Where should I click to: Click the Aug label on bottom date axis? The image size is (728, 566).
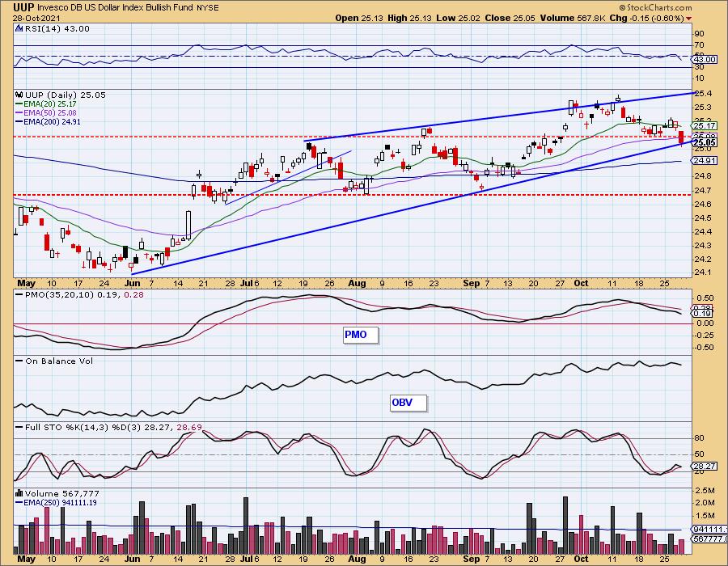pyautogui.click(x=357, y=559)
